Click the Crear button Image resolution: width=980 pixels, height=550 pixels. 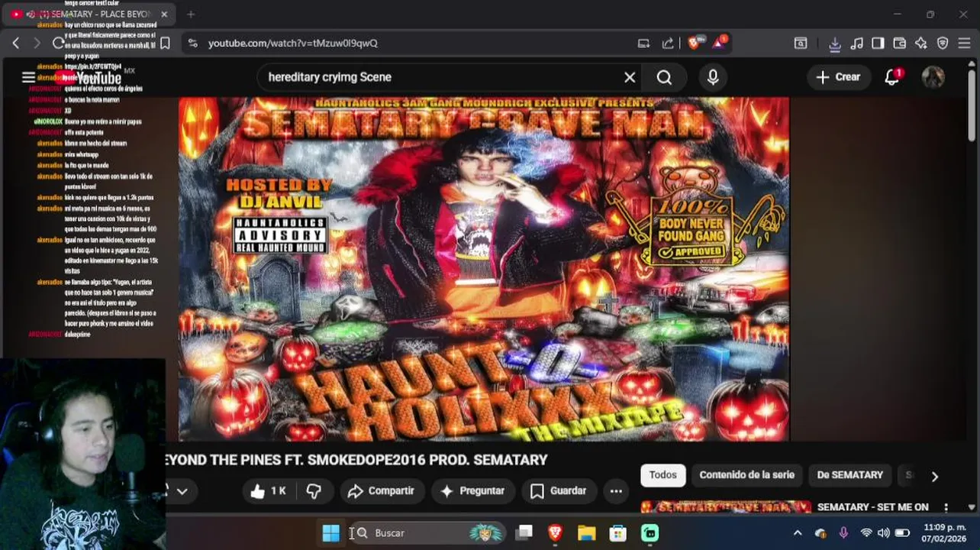[x=838, y=77]
